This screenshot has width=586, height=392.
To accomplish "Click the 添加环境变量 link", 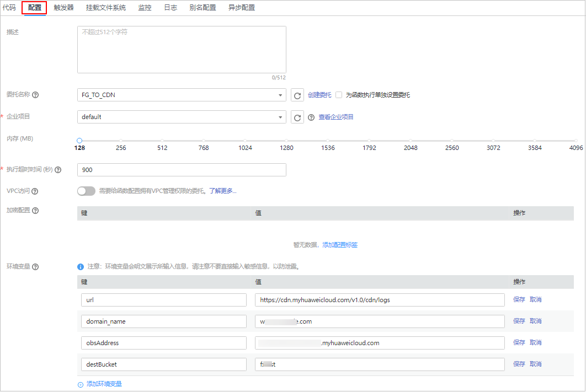I will 104,384.
